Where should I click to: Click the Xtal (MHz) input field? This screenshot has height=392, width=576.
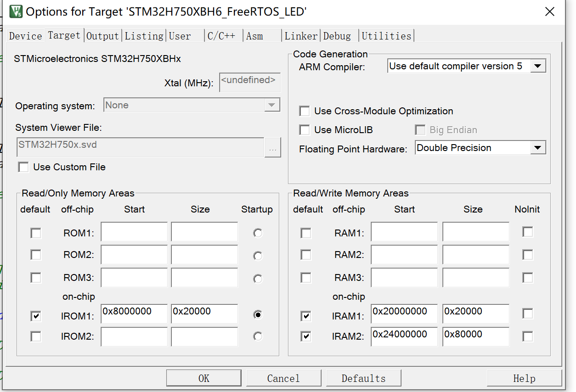250,82
